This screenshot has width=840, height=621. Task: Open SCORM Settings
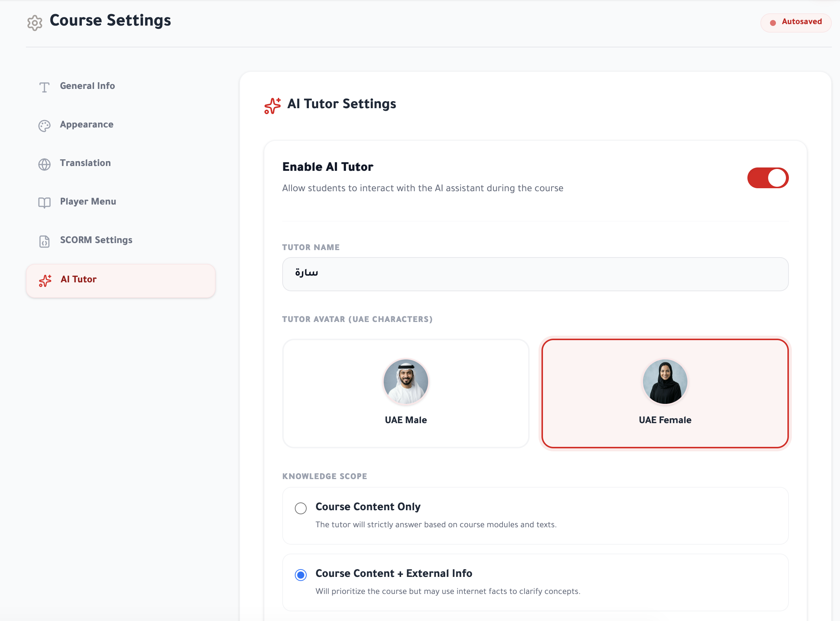coord(121,240)
